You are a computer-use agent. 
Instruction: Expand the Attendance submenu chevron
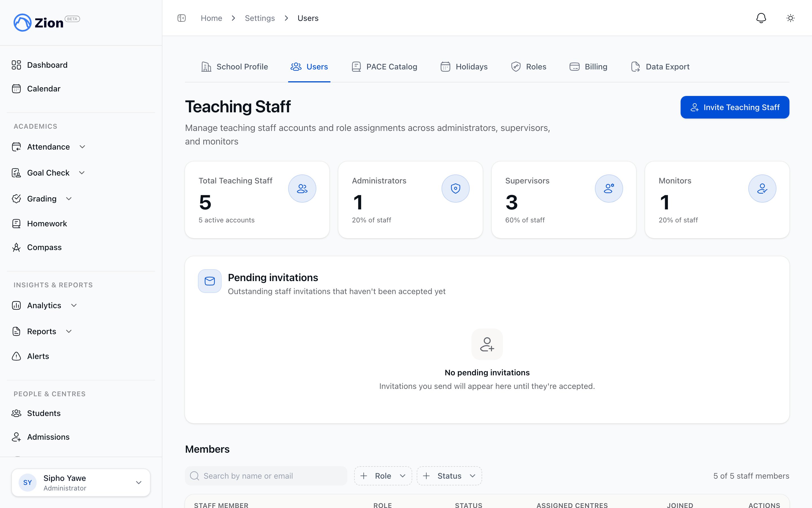tap(82, 147)
